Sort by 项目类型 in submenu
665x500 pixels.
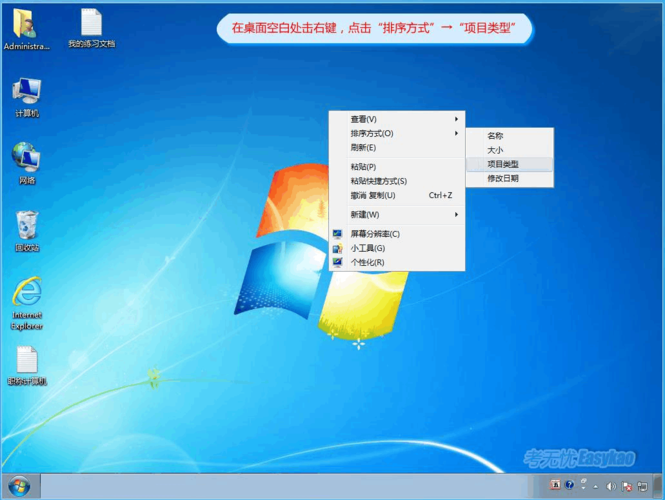point(509,164)
